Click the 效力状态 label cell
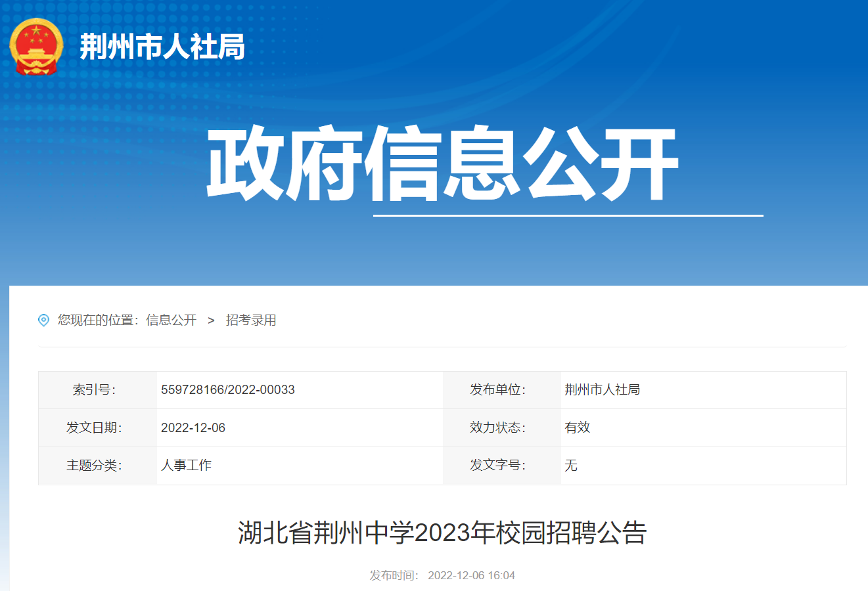Image resolution: width=868 pixels, height=591 pixels. (502, 428)
